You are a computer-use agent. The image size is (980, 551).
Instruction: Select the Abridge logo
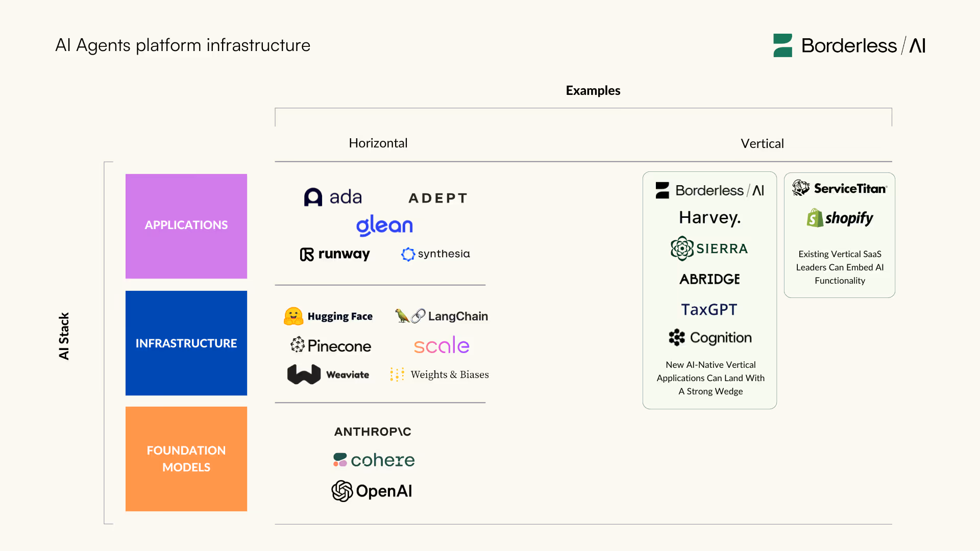[x=709, y=279]
